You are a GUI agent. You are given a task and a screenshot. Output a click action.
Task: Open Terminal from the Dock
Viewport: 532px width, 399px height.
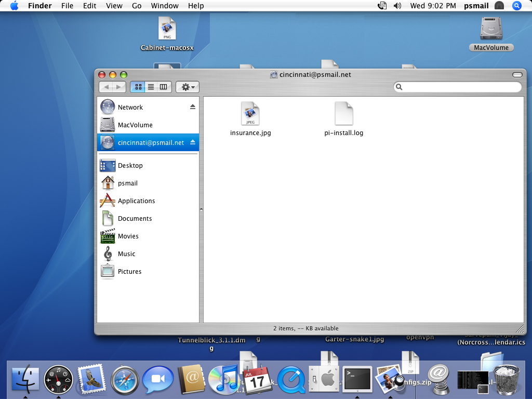coord(357,379)
